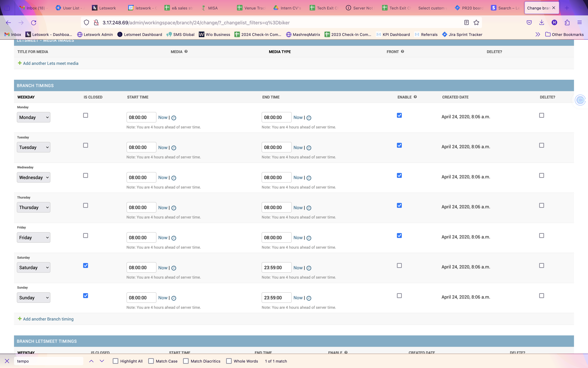Open the Monday weekday dropdown
588x368 pixels.
click(34, 117)
